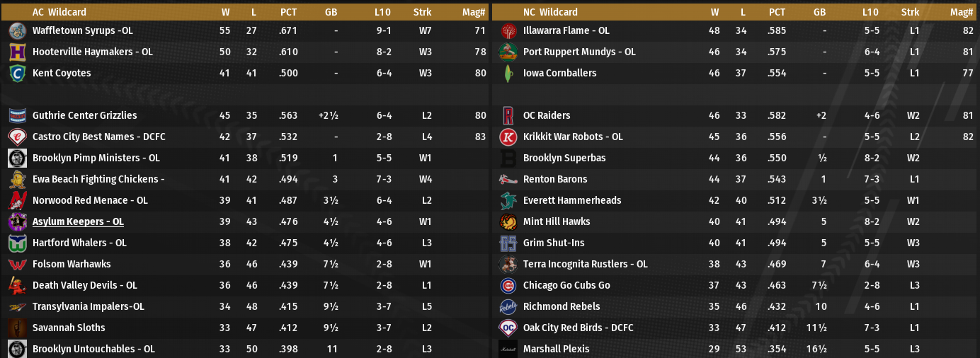
Task: Sort NC Wildcard by GB column
Action: (x=819, y=12)
